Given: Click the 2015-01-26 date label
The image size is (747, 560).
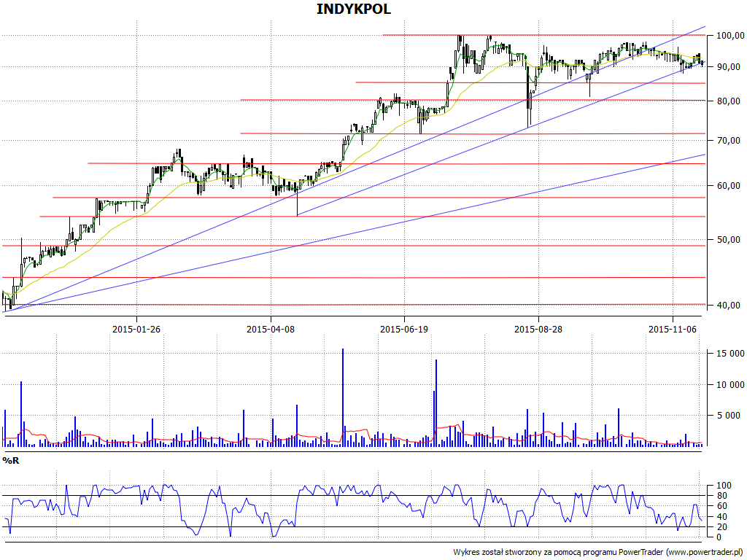Looking at the screenshot, I should point(136,329).
